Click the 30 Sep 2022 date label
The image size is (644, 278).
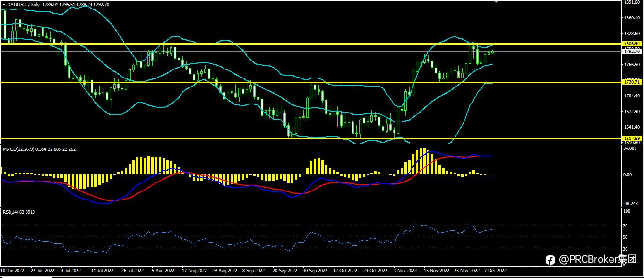315,271
